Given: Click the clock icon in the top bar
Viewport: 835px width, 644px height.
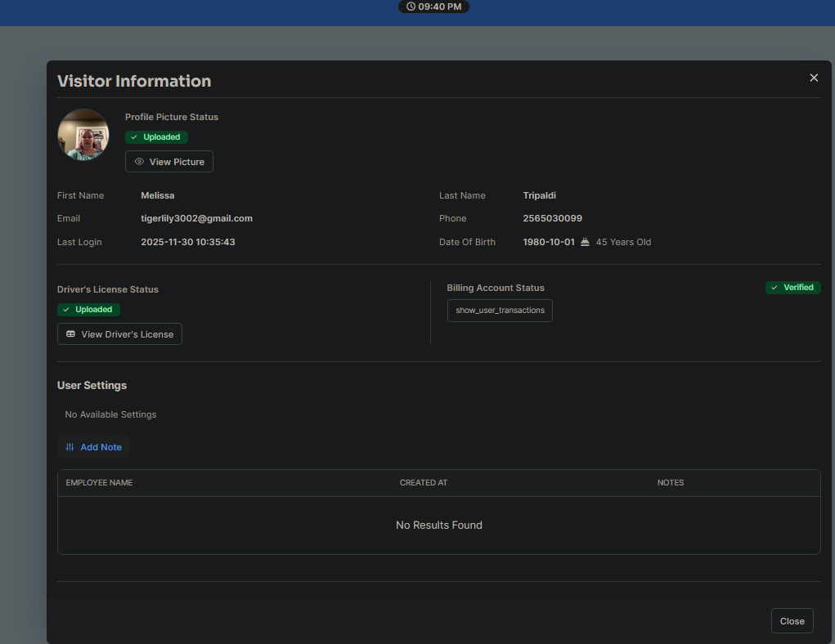Looking at the screenshot, I should (411, 7).
